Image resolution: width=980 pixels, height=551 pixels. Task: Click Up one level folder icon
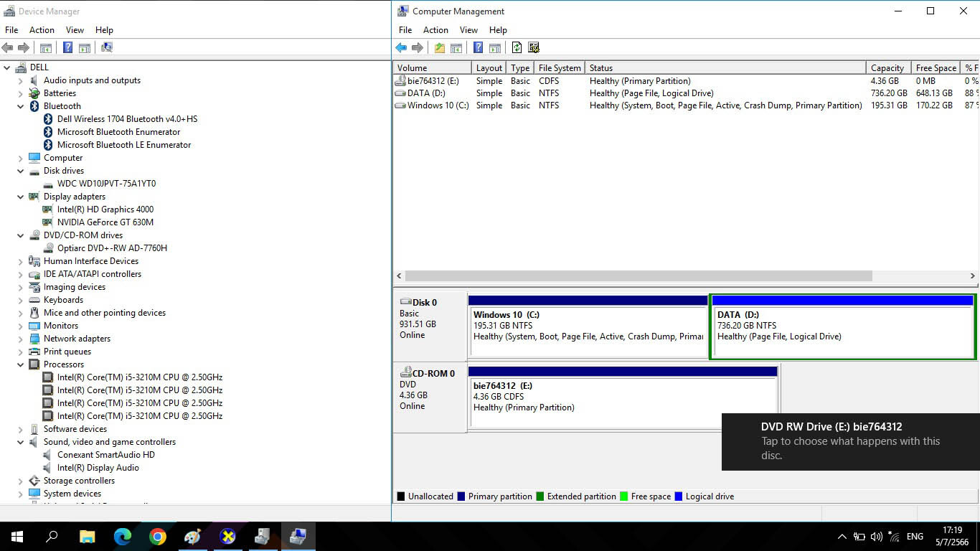[x=439, y=47]
